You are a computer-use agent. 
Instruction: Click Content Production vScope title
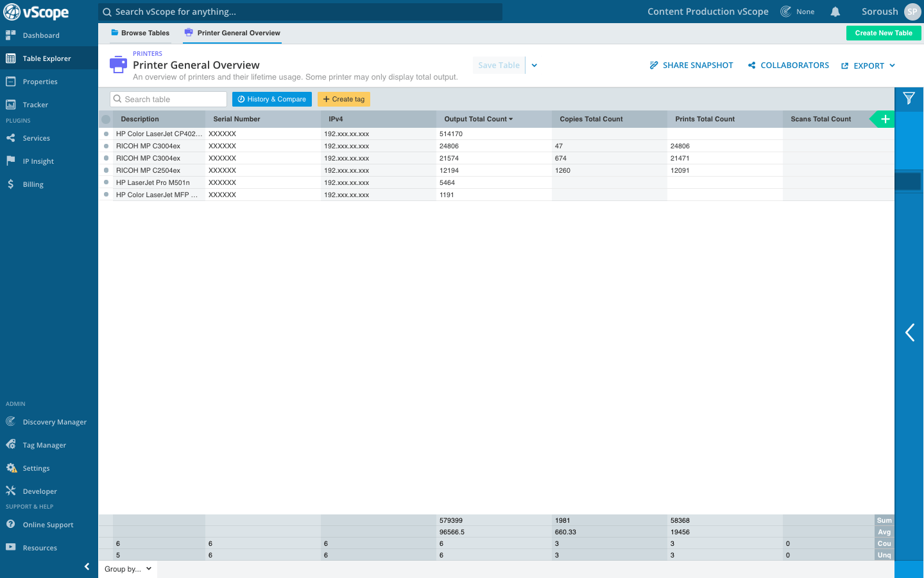[x=708, y=12]
